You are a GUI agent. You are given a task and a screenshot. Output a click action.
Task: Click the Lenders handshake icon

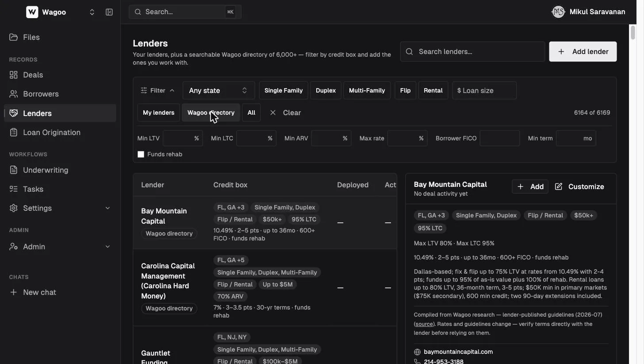click(14, 113)
